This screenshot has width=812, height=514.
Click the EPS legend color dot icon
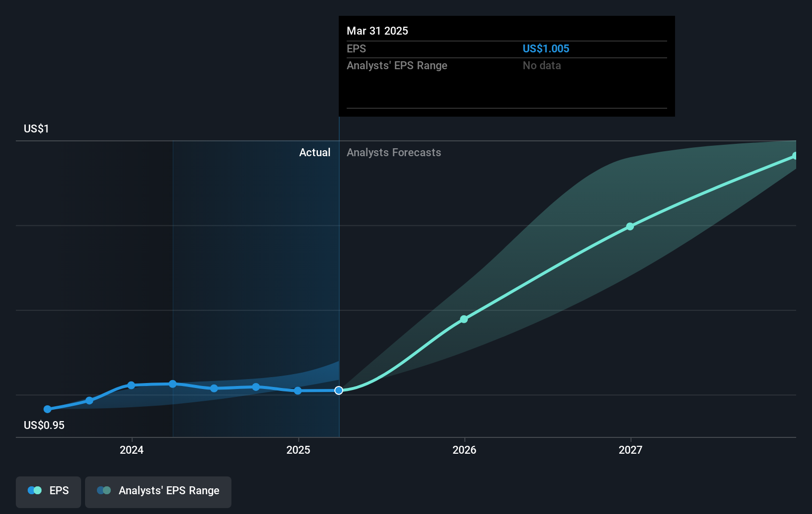[35, 490]
